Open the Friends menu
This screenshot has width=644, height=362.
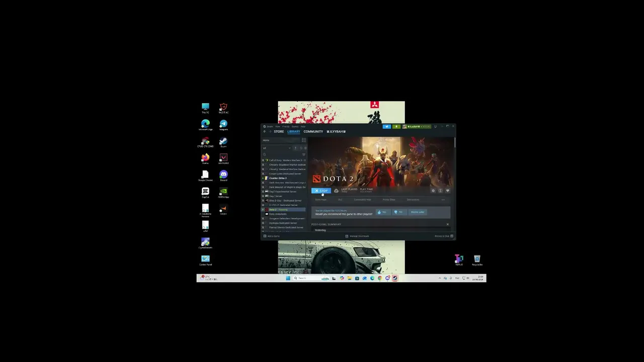tap(286, 126)
